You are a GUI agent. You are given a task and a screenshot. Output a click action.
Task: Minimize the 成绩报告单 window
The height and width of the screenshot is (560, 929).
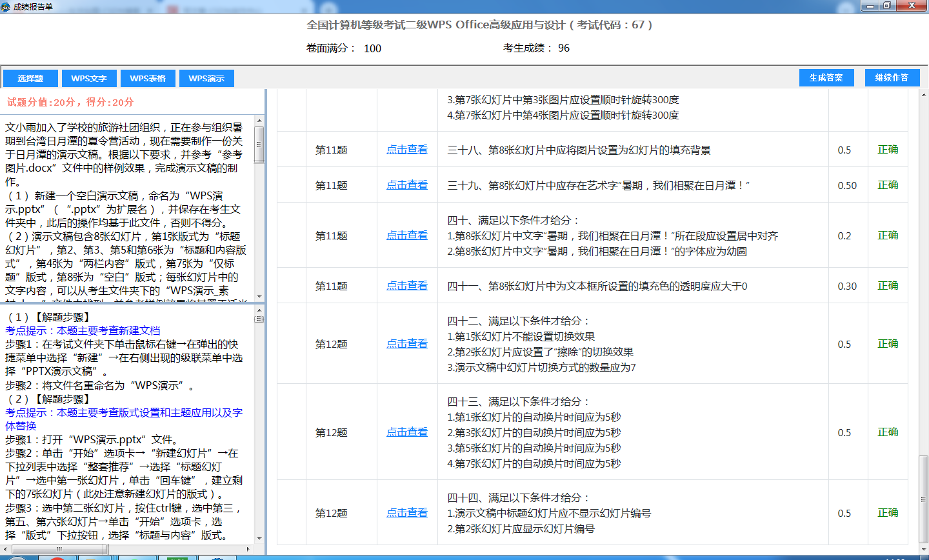click(870, 6)
